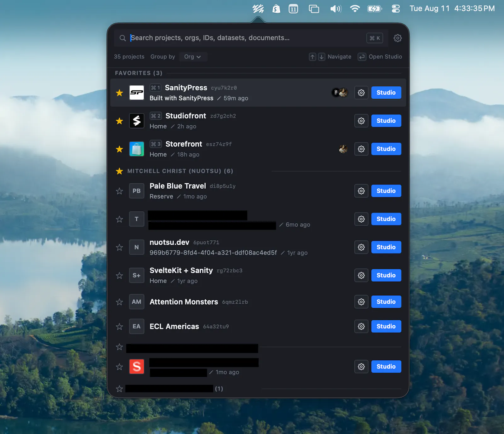Select the SvelteKit + Sanity project name

181,271
